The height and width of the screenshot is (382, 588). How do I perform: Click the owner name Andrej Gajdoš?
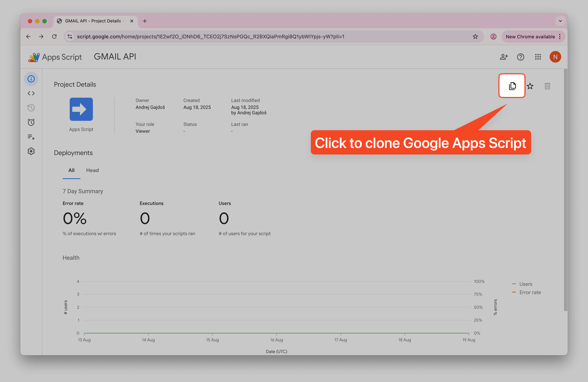coord(150,107)
